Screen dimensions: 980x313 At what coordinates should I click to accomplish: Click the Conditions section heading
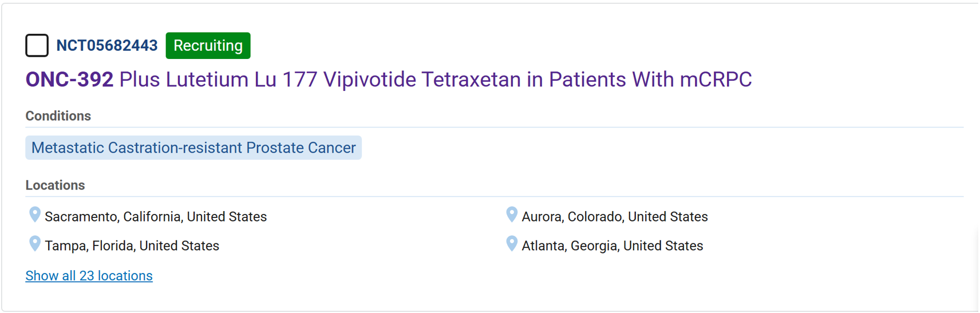pos(58,116)
